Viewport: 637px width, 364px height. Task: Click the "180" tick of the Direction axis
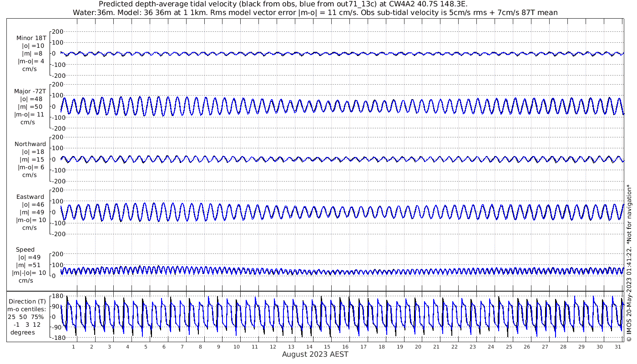pos(57,296)
